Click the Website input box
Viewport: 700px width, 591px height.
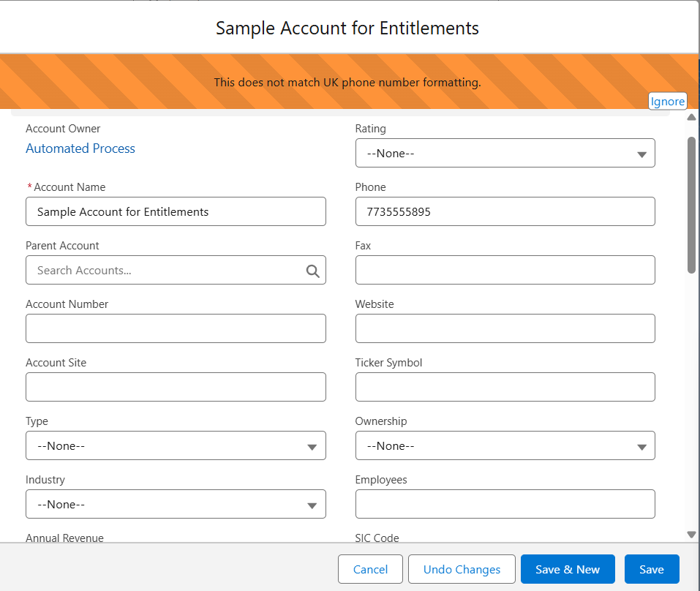[505, 328]
